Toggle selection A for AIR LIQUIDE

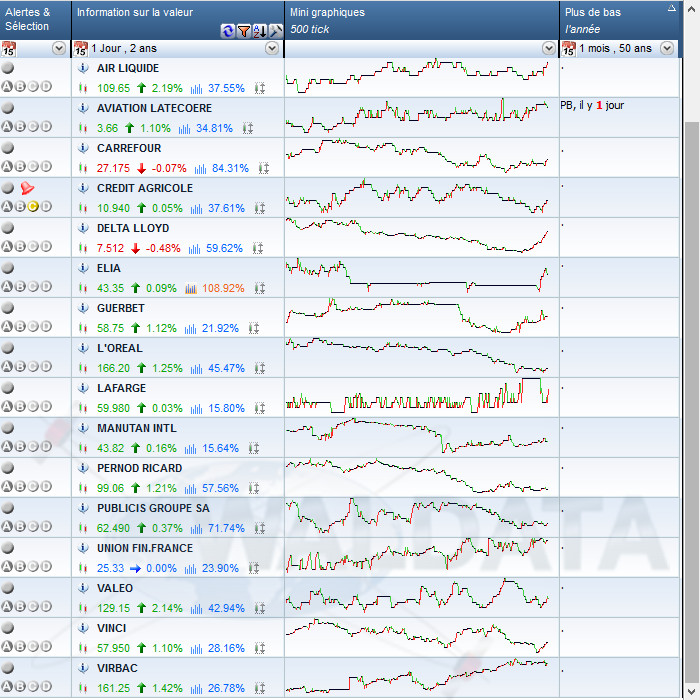(x=7, y=86)
